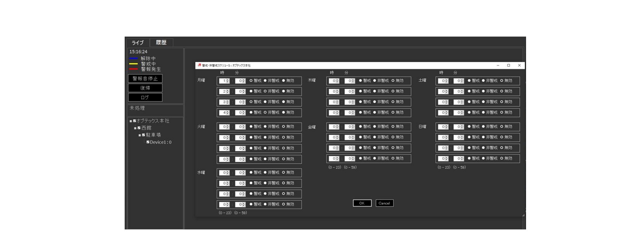Select 非警戒 in Monday's hour-2 row
The height and width of the screenshot is (241, 644).
[x=265, y=91]
